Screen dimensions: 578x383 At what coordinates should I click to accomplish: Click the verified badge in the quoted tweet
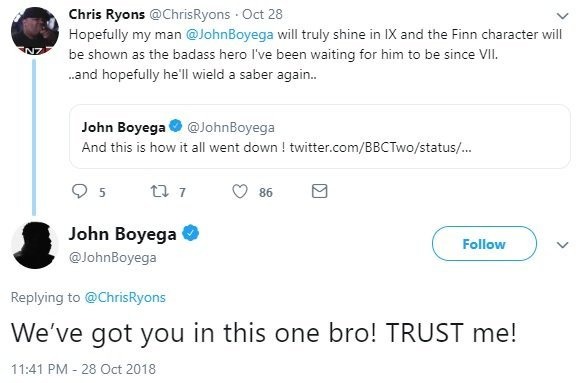175,126
